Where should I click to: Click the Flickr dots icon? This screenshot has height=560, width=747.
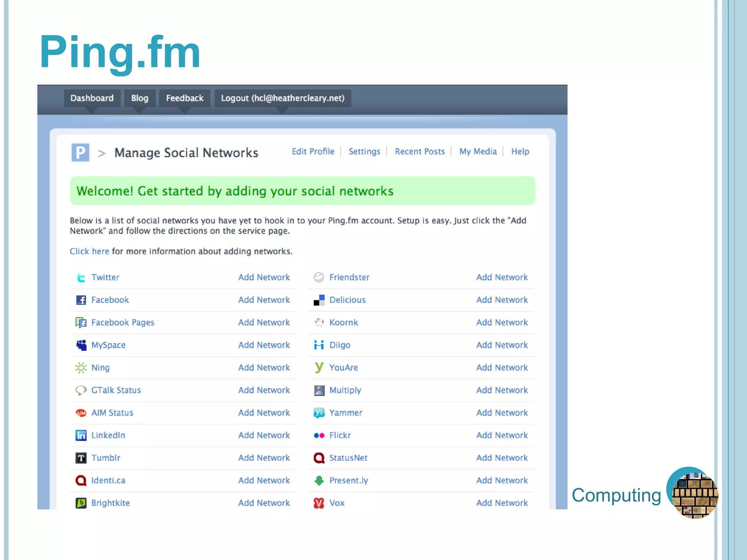[319, 435]
